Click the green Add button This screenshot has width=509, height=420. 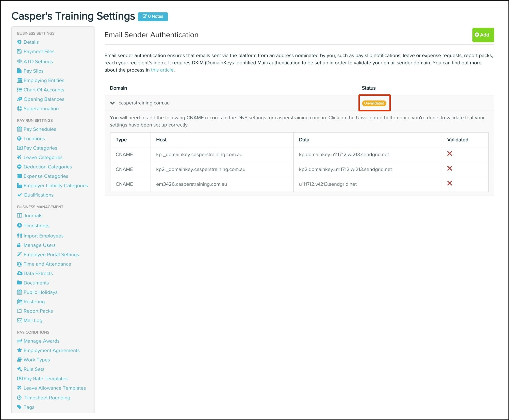tap(483, 35)
